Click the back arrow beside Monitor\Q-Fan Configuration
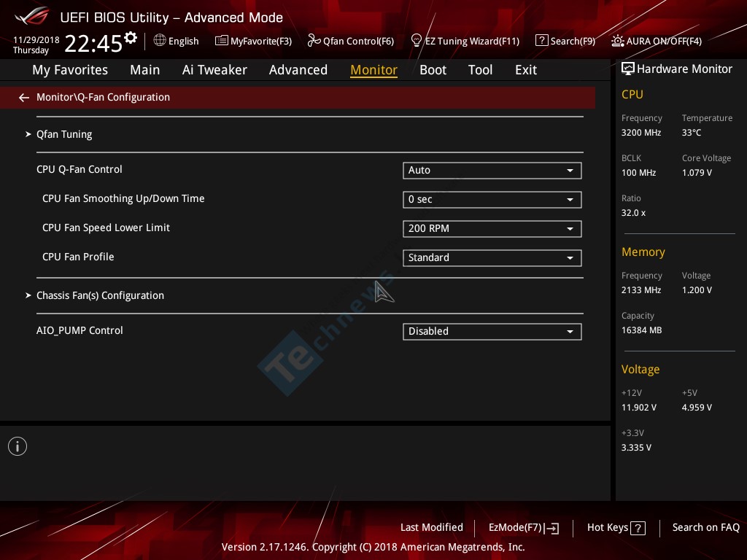The width and height of the screenshot is (747, 560). tap(24, 98)
